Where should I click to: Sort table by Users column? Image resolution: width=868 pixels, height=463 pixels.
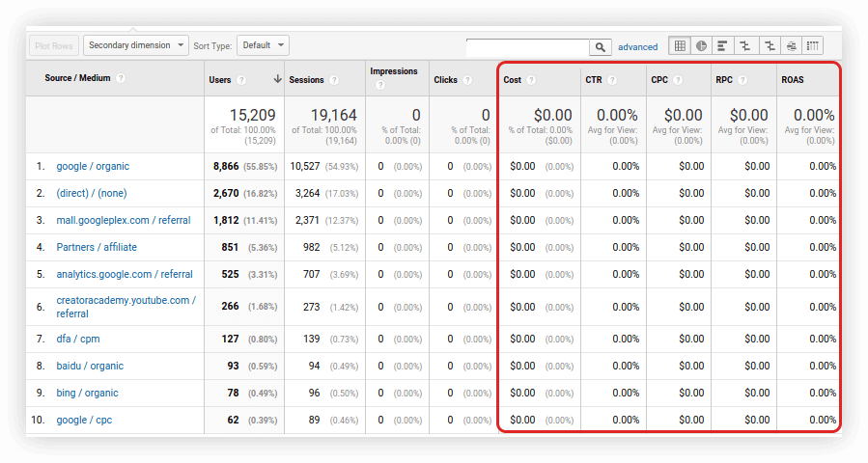pos(220,80)
